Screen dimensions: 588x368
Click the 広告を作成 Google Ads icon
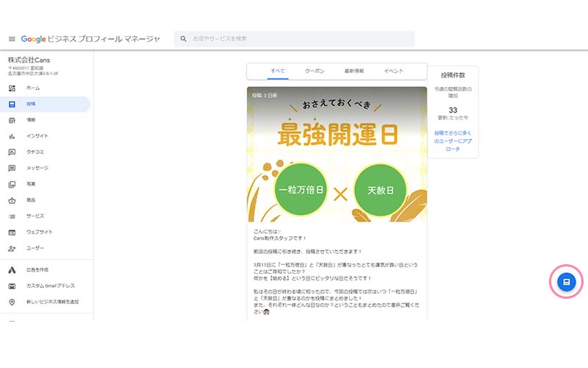[x=12, y=270]
